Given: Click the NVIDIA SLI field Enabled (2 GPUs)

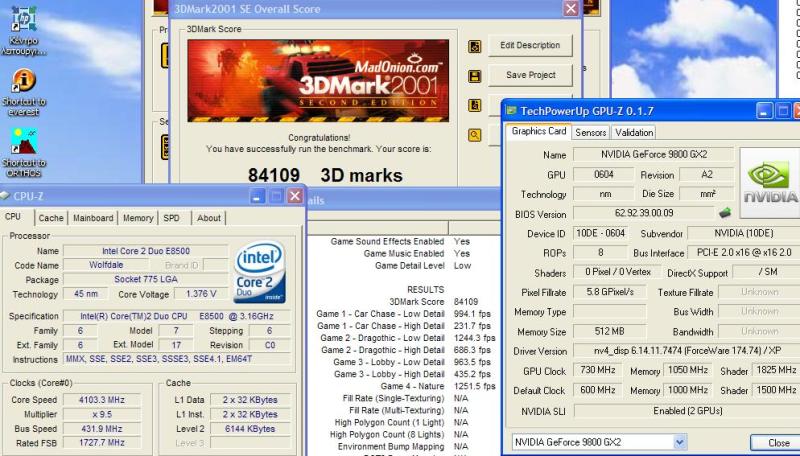Looking at the screenshot, I should coord(687,411).
